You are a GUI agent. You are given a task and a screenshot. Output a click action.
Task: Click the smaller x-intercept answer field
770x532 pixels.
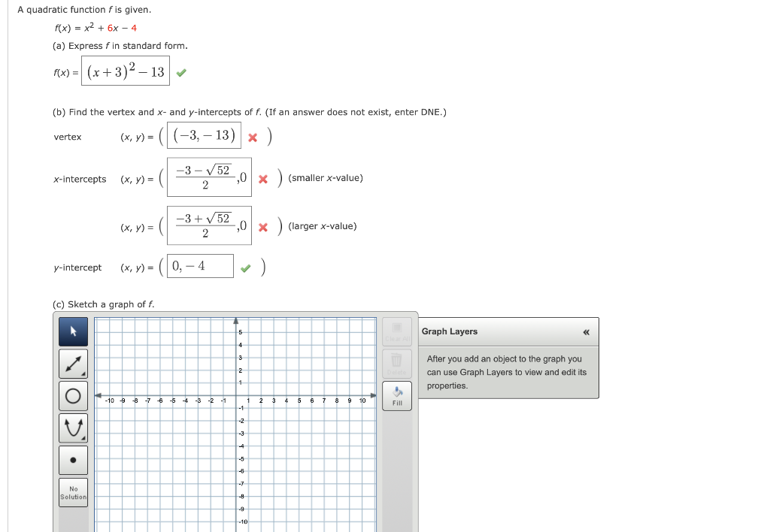(x=208, y=178)
